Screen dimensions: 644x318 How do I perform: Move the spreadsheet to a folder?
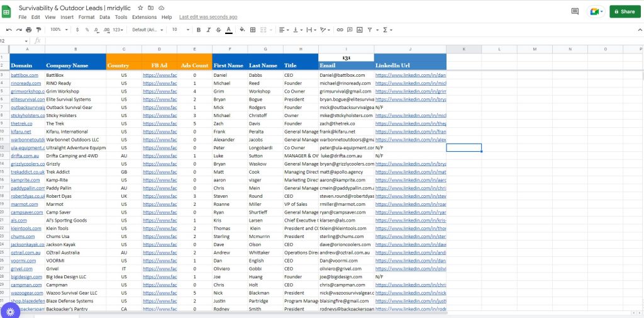pos(151,8)
